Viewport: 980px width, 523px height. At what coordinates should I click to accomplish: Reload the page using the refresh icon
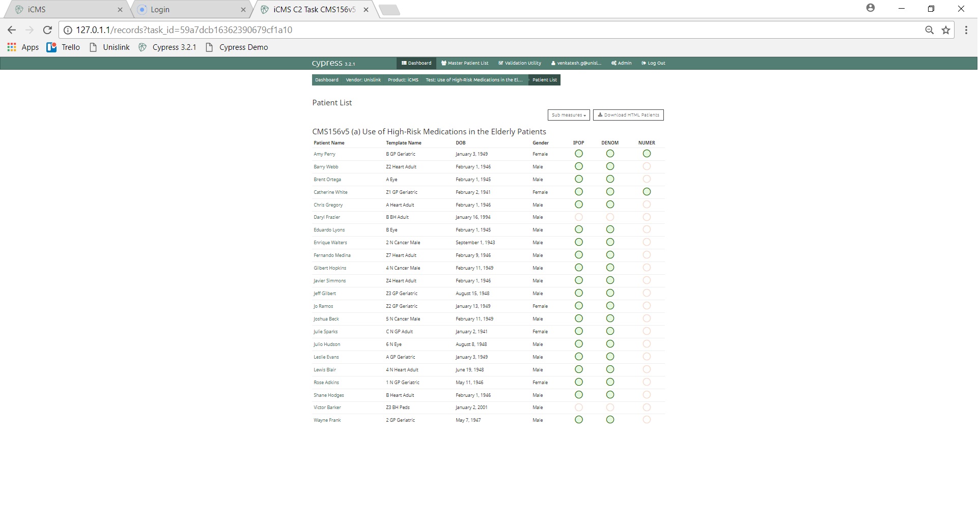pyautogui.click(x=47, y=30)
